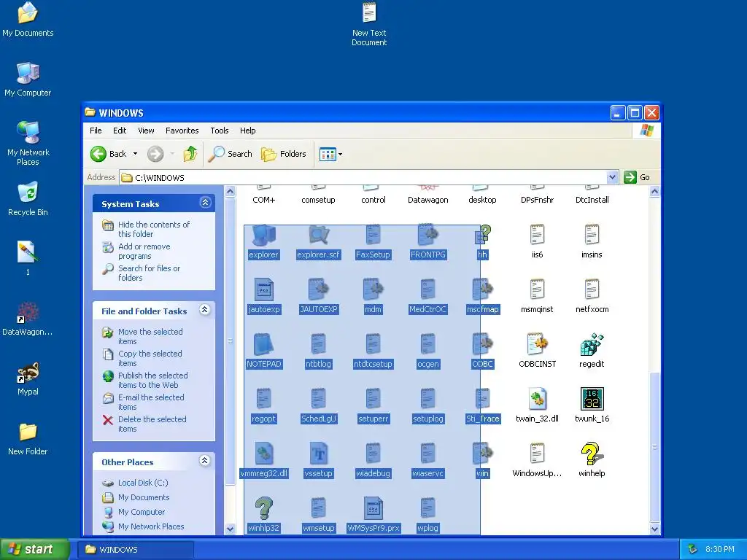Click file pane scroll down arrow
Screen dimensions: 747x560
click(x=654, y=529)
